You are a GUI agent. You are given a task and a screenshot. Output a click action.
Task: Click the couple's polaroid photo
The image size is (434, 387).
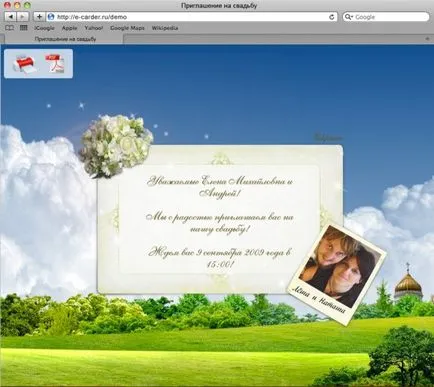[x=337, y=274]
